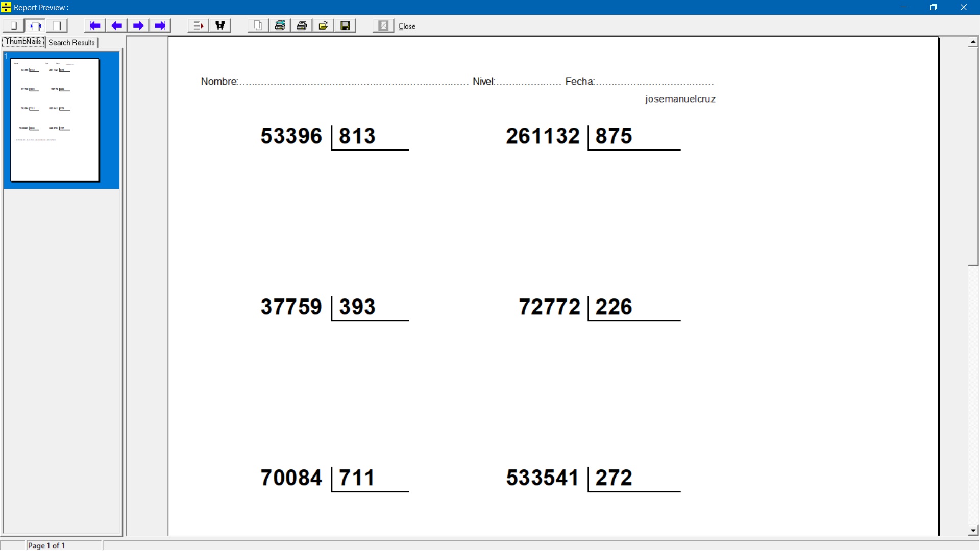Click the print report icon
Viewport: 980px width, 551px height.
pyautogui.click(x=302, y=26)
